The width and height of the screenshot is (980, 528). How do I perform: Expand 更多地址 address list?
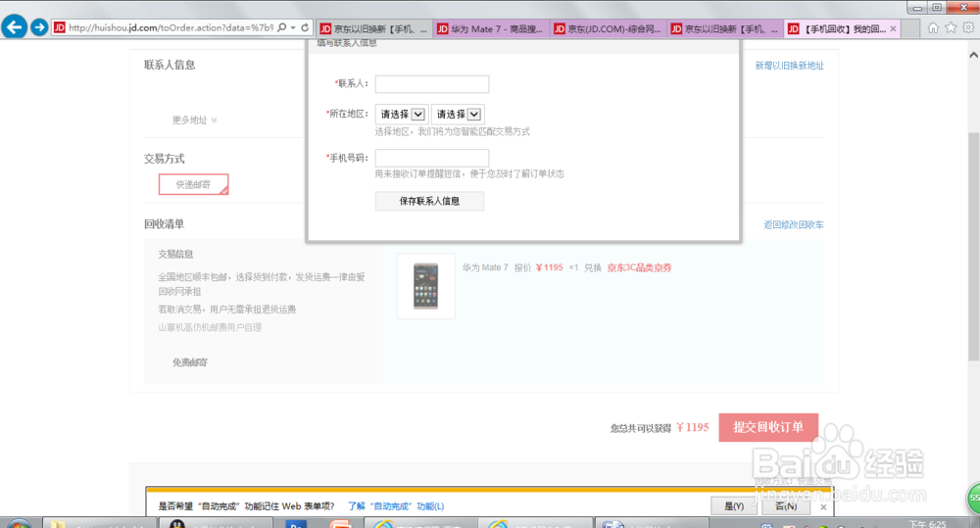(x=194, y=120)
